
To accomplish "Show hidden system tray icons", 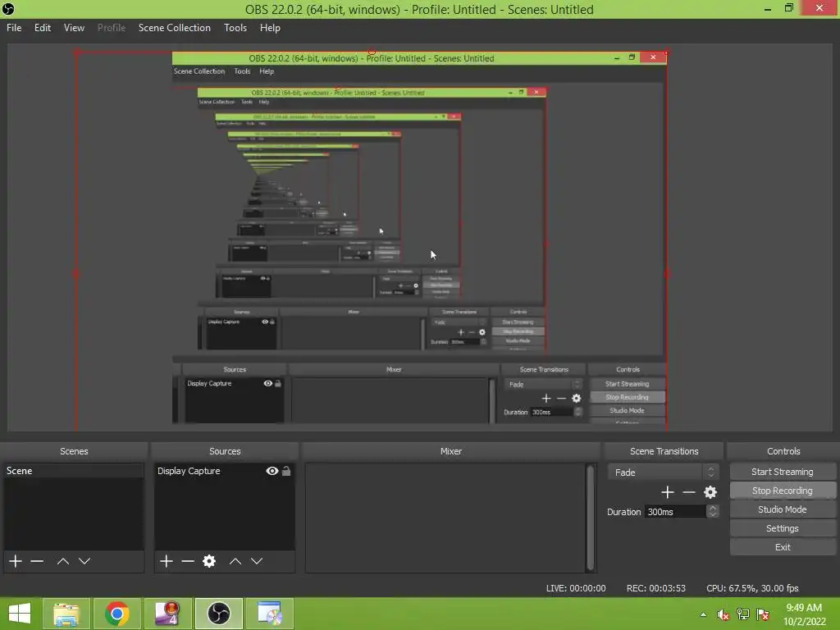I will [x=703, y=614].
